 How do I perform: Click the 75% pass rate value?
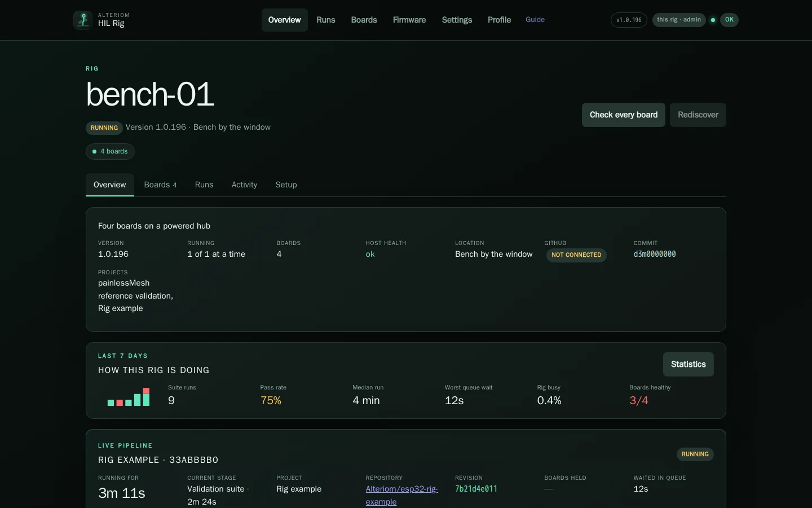(271, 401)
